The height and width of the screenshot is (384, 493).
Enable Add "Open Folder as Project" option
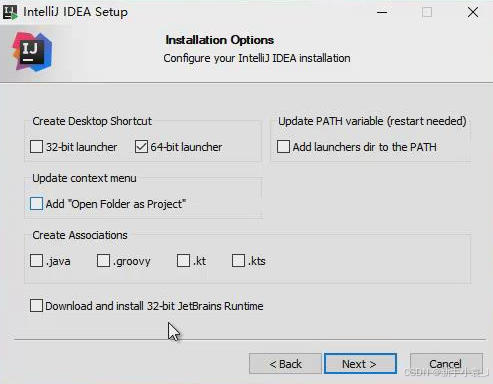point(36,204)
